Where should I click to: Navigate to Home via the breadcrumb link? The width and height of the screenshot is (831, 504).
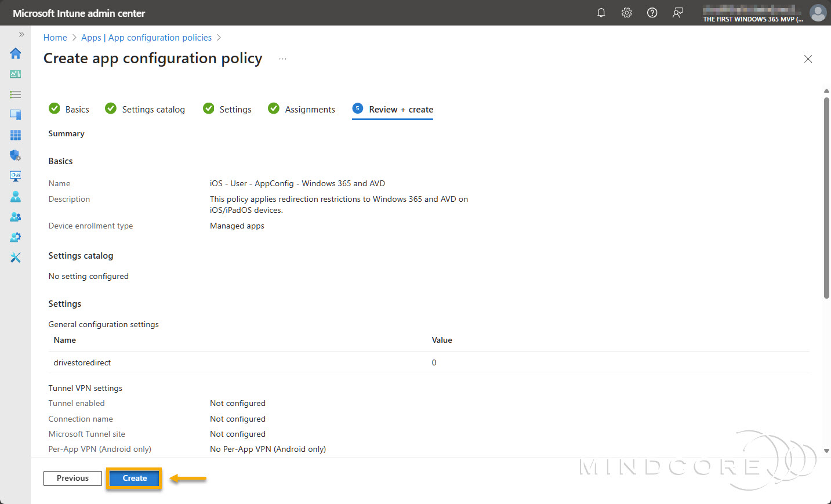(x=55, y=37)
